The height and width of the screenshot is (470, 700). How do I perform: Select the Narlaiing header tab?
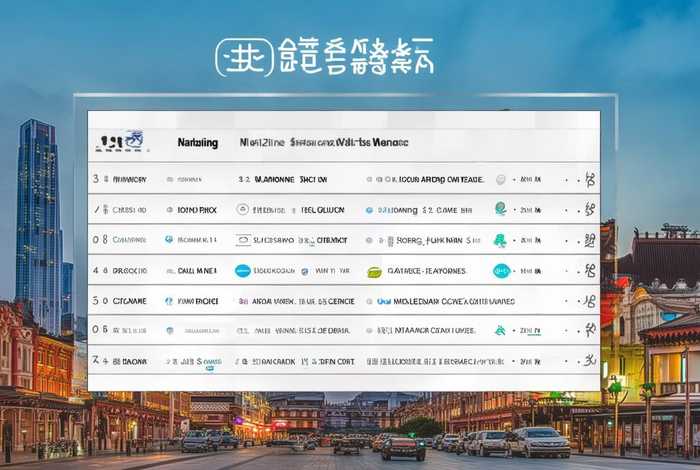click(197, 143)
